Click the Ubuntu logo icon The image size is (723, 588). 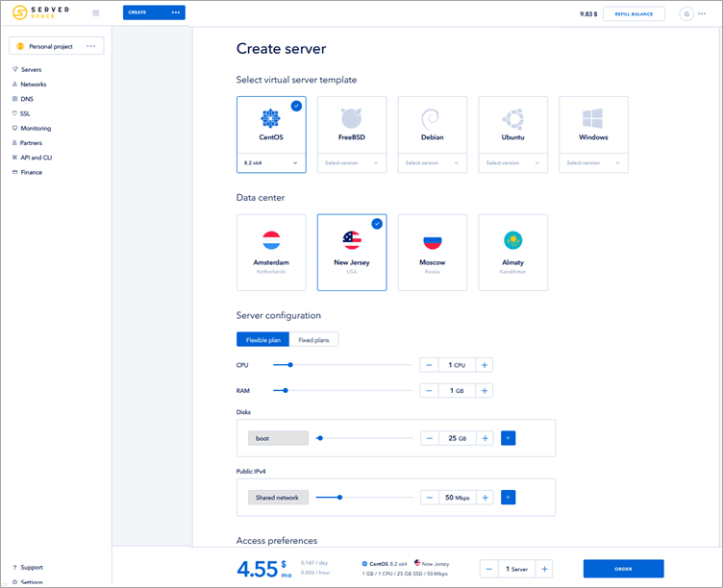512,119
